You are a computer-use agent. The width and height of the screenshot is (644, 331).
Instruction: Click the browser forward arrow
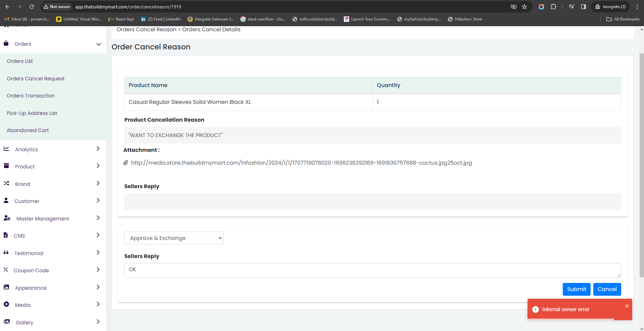pyautogui.click(x=19, y=7)
